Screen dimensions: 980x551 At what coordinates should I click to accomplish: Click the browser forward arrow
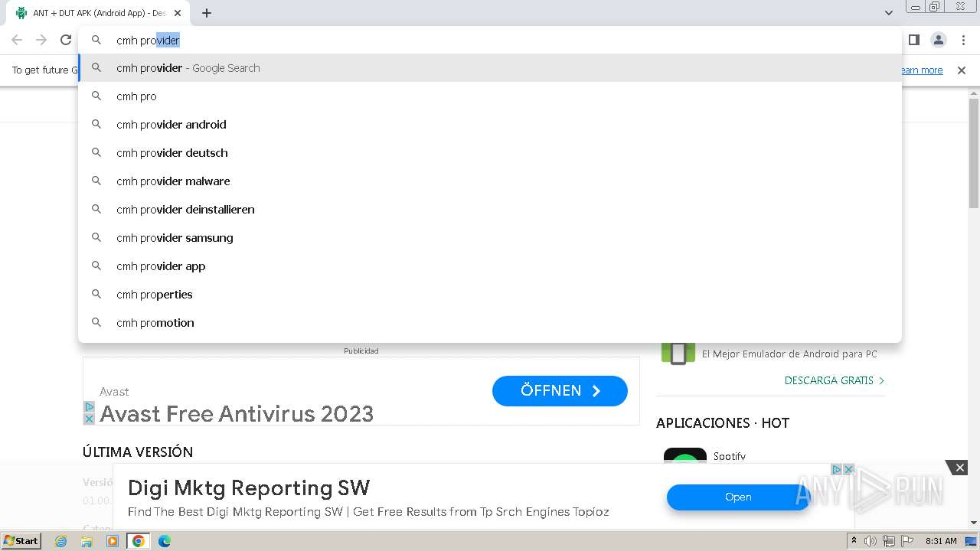(x=41, y=40)
